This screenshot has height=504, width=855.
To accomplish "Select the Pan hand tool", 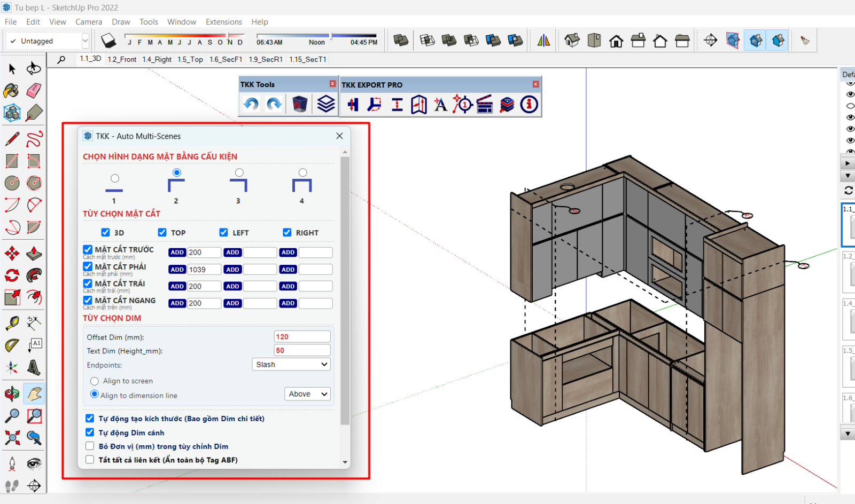I will pyautogui.click(x=34, y=394).
